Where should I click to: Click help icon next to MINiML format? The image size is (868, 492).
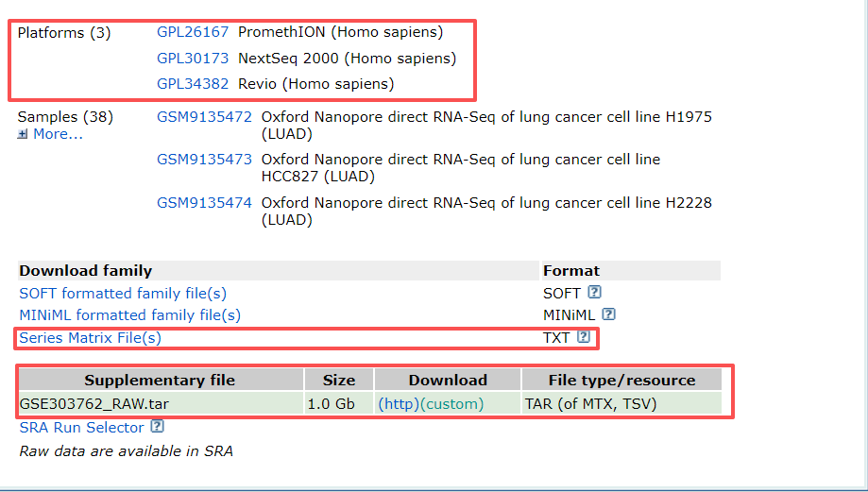[x=608, y=314]
